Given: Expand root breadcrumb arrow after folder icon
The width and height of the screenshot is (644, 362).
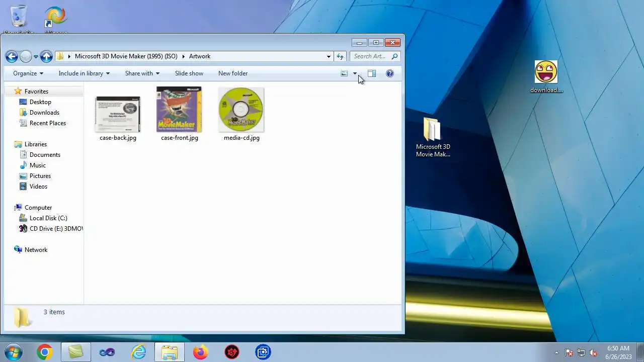Looking at the screenshot, I should point(69,56).
